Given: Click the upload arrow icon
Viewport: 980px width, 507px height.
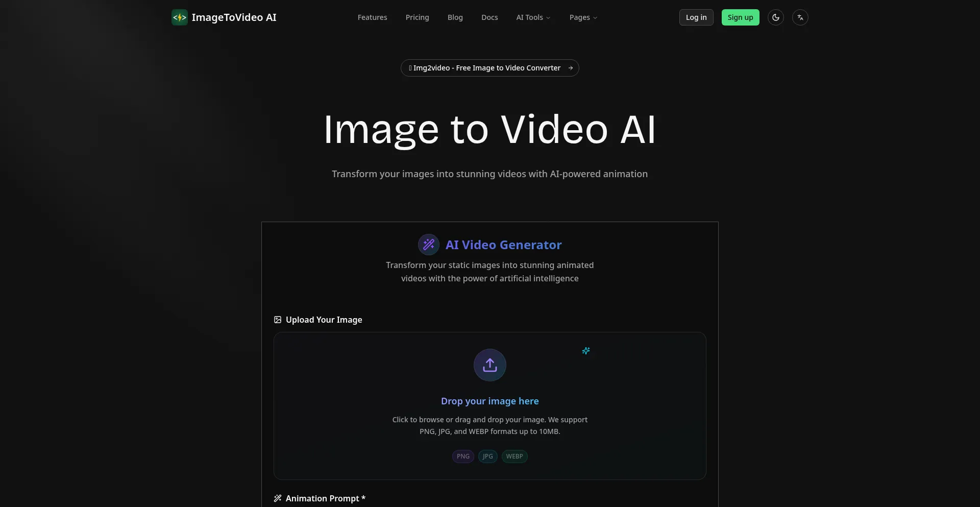Looking at the screenshot, I should tap(489, 365).
